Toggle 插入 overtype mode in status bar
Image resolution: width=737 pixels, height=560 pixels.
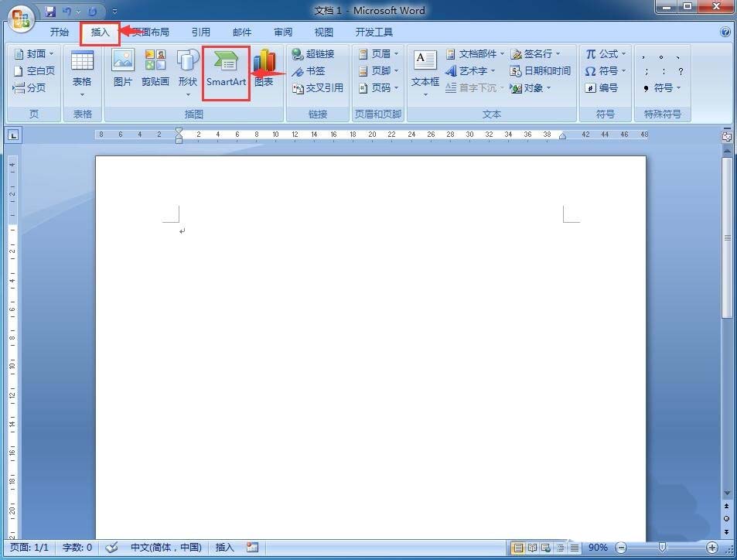(224, 548)
